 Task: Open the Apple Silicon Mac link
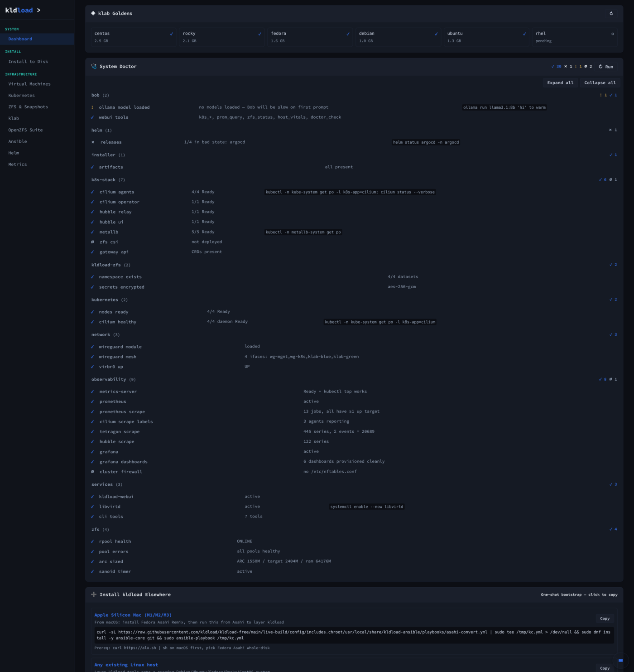pyautogui.click(x=133, y=615)
